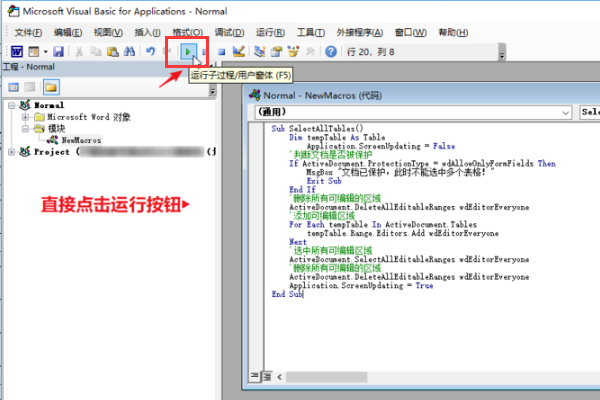Viewport: 600px width, 400px height.
Task: Open the 插入 menu
Action: tap(147, 33)
